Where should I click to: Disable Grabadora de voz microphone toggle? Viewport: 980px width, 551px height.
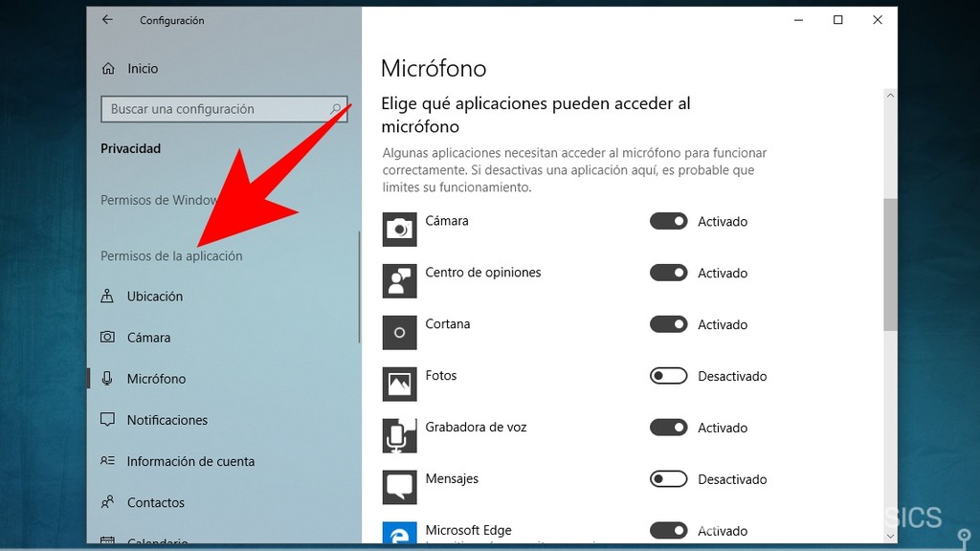coord(668,428)
